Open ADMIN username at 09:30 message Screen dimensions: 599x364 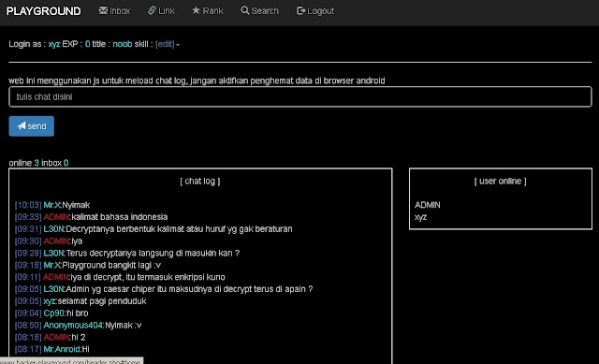pyautogui.click(x=56, y=241)
